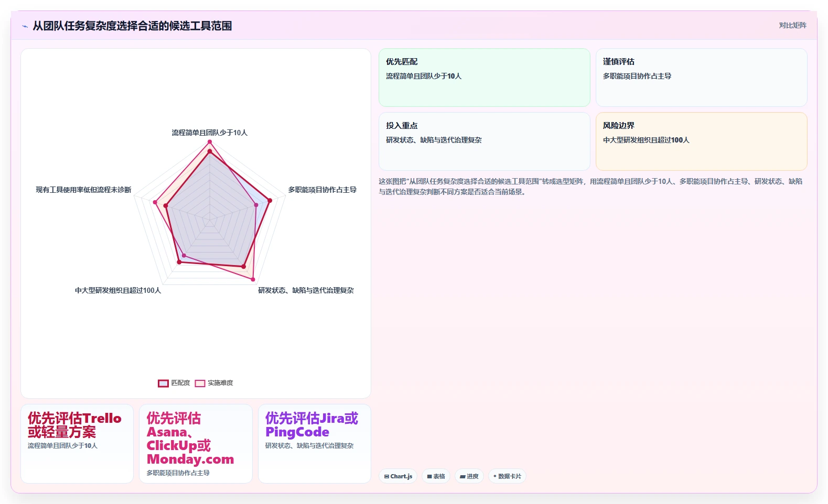Screen dimensions: 828x504
Task: Click the page title 从团队任务复杂度选择合适的候选工具范围
Action: click(132, 26)
